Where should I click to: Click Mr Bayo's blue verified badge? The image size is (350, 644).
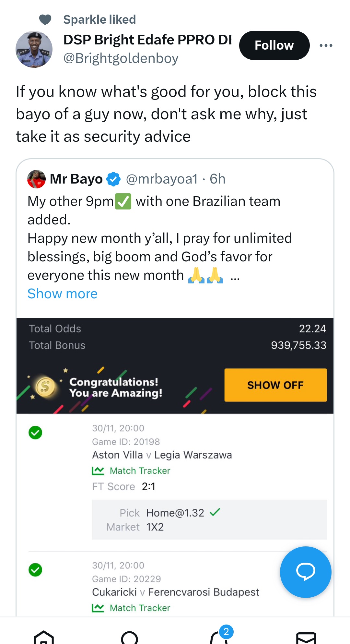[x=113, y=179]
